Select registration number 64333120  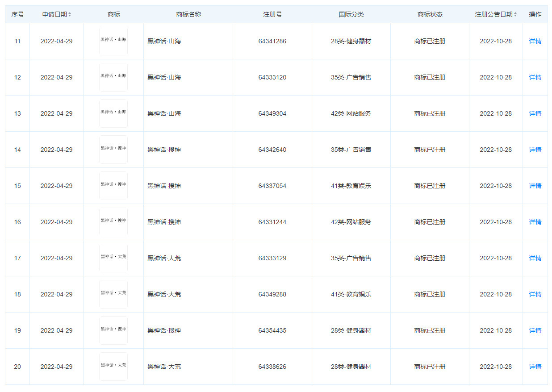(272, 77)
